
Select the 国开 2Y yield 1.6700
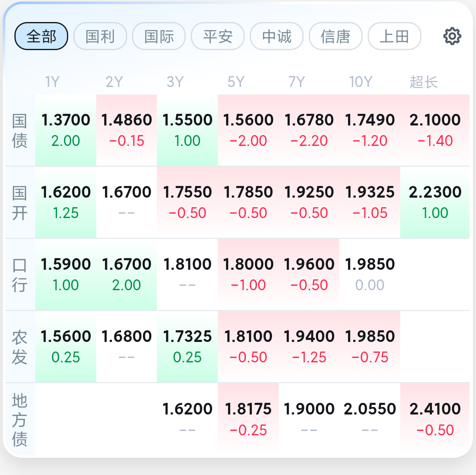[x=127, y=202]
